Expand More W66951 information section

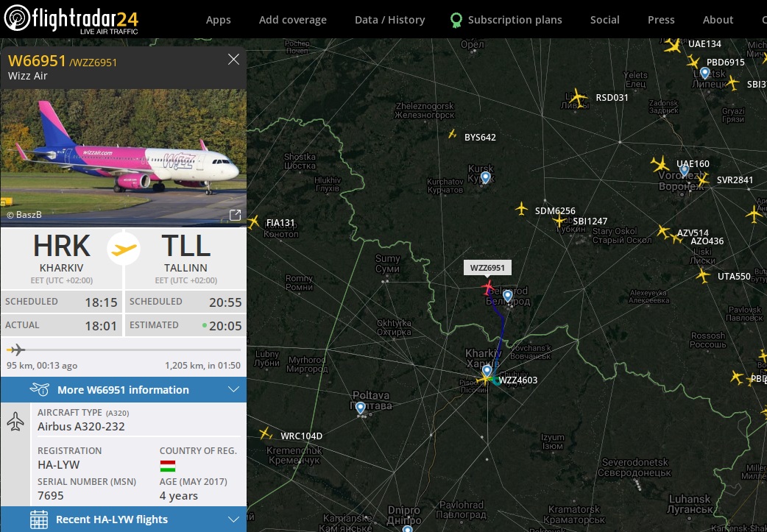[x=124, y=390]
